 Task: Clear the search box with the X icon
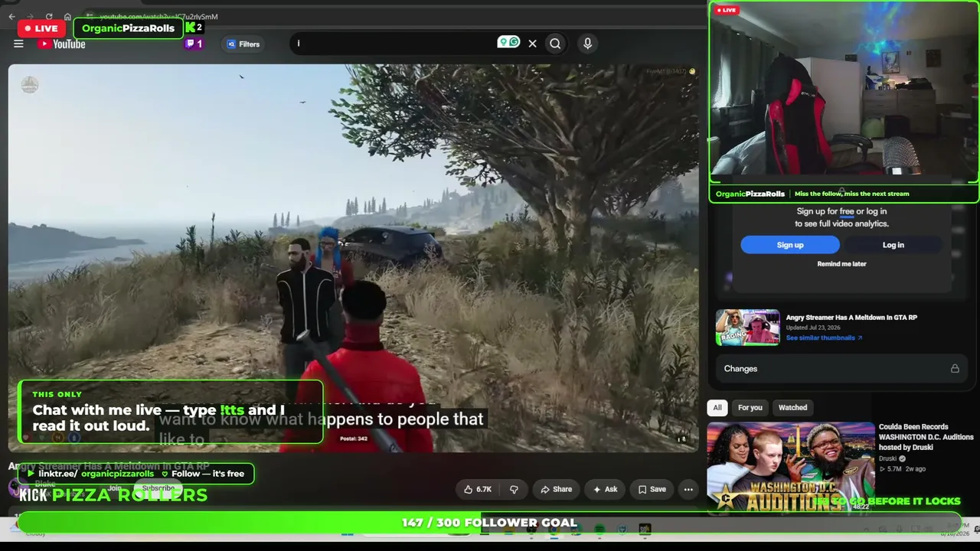[x=532, y=44]
